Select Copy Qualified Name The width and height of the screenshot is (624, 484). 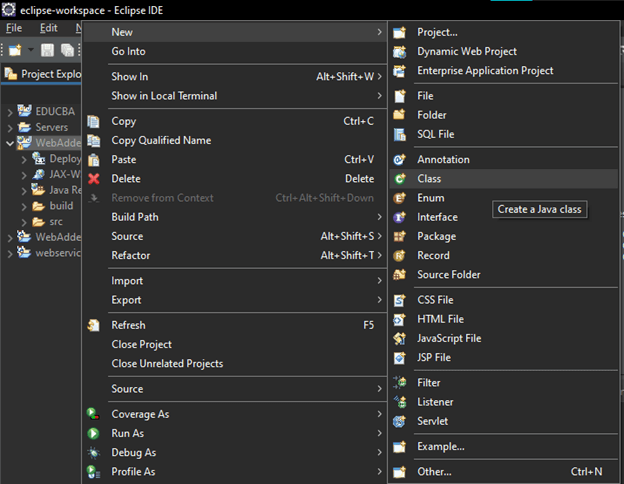click(235, 140)
